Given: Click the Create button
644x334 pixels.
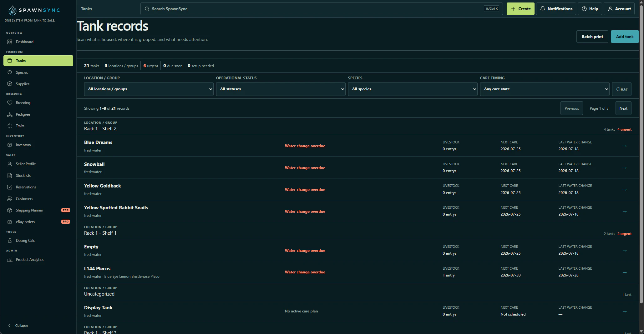Looking at the screenshot, I should point(520,9).
